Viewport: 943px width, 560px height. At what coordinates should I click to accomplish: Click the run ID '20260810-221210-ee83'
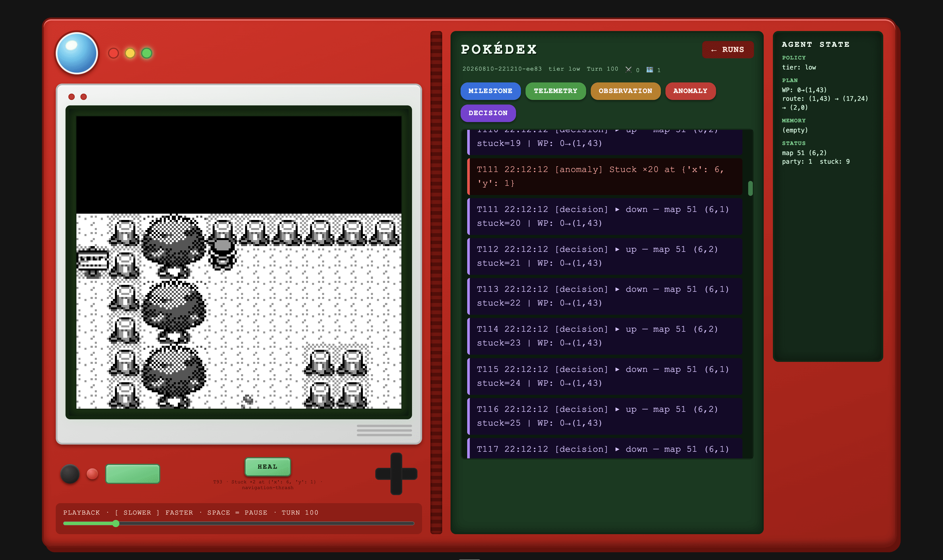502,69
